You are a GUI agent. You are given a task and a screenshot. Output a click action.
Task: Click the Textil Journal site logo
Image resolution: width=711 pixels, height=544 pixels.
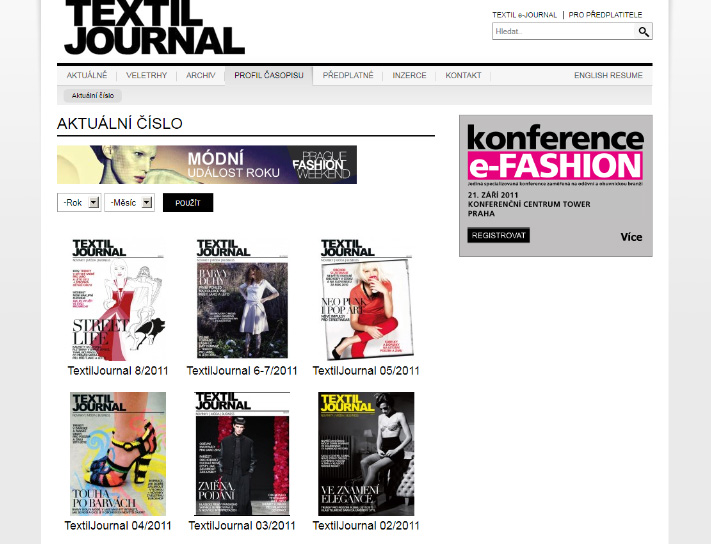click(x=155, y=28)
